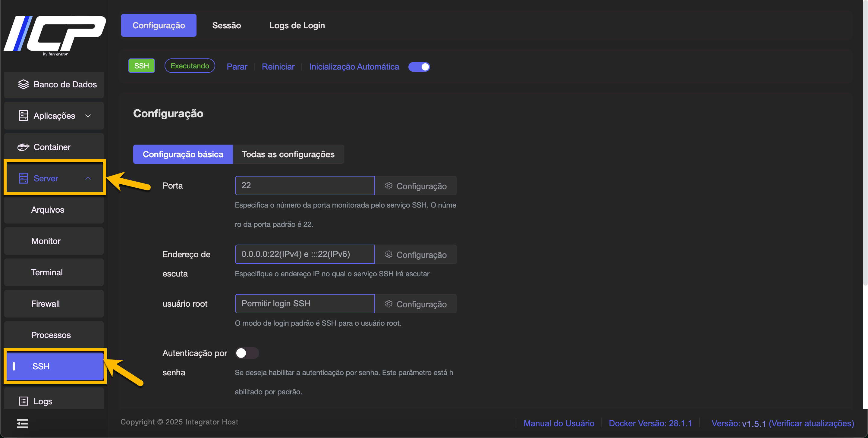Viewport: 868px width, 438px height.
Task: Expand Aplicações menu chevron
Action: click(x=88, y=116)
